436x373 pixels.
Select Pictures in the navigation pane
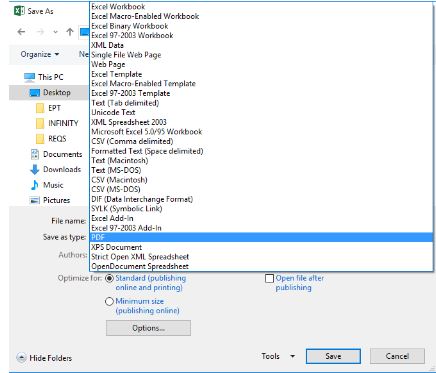[56, 200]
